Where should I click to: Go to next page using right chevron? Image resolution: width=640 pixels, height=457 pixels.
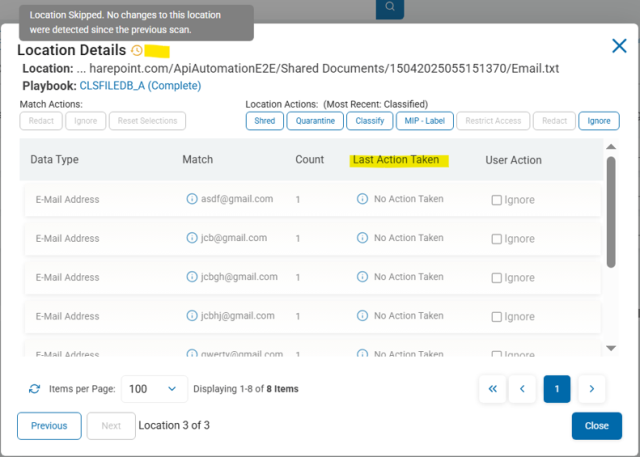591,389
